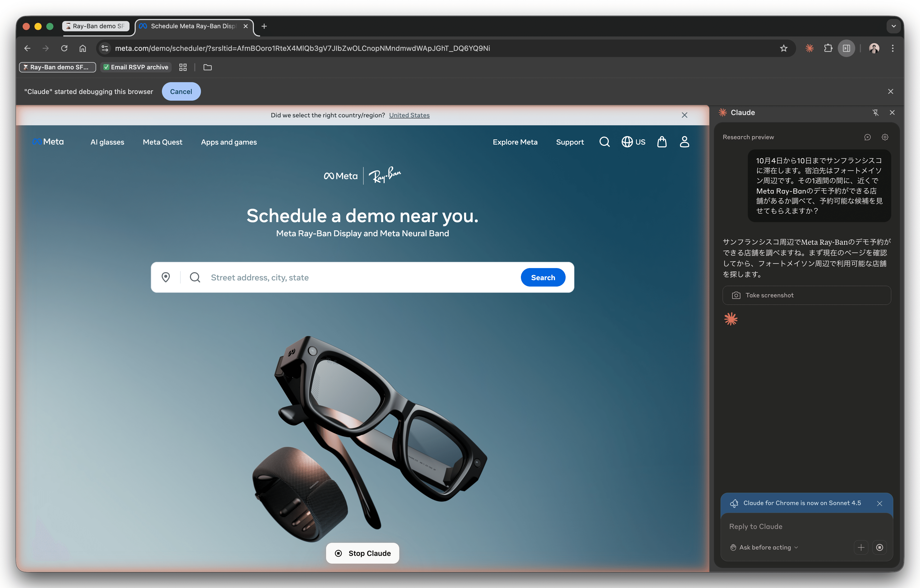Open the AI glasses menu
This screenshot has height=588, width=920.
[x=107, y=142]
